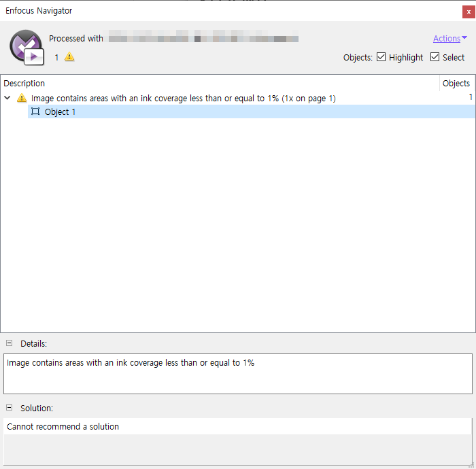
Task: Open the Actions dropdown menu
Action: [x=449, y=39]
